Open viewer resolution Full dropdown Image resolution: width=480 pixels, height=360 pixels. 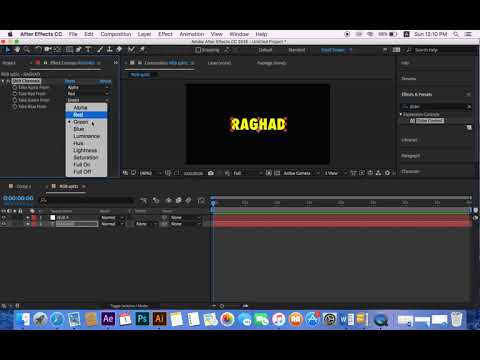pos(247,173)
